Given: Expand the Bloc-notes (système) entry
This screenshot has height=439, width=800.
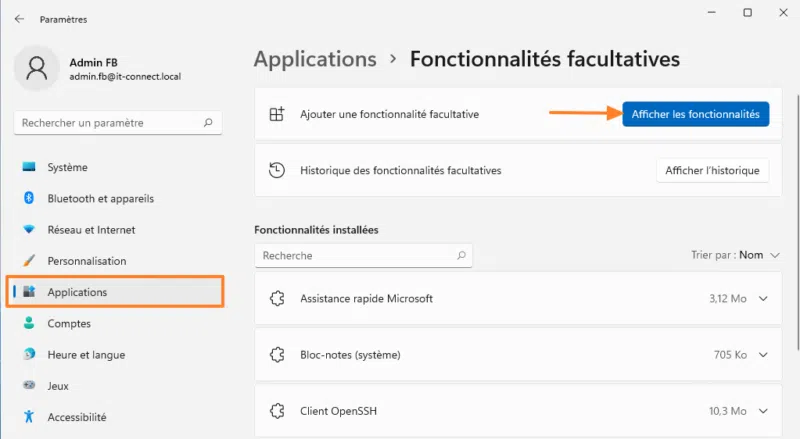Looking at the screenshot, I should (x=763, y=354).
